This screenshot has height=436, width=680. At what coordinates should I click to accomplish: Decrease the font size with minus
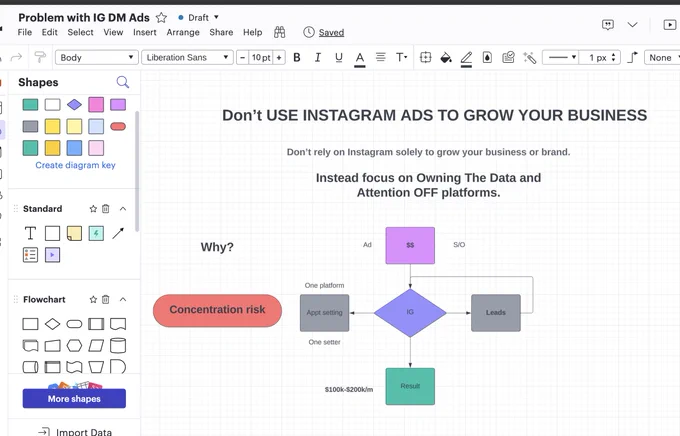(243, 57)
